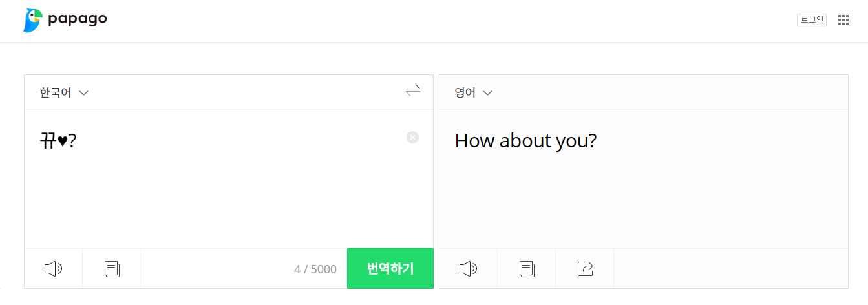The height and width of the screenshot is (305, 868).
Task: Clear the Korean source text
Action: 412,137
